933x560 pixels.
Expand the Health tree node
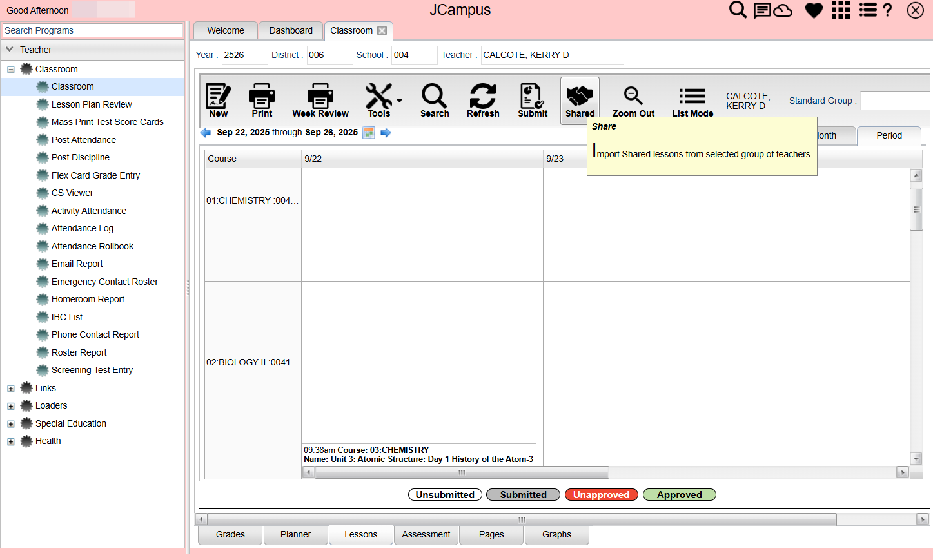(x=11, y=441)
